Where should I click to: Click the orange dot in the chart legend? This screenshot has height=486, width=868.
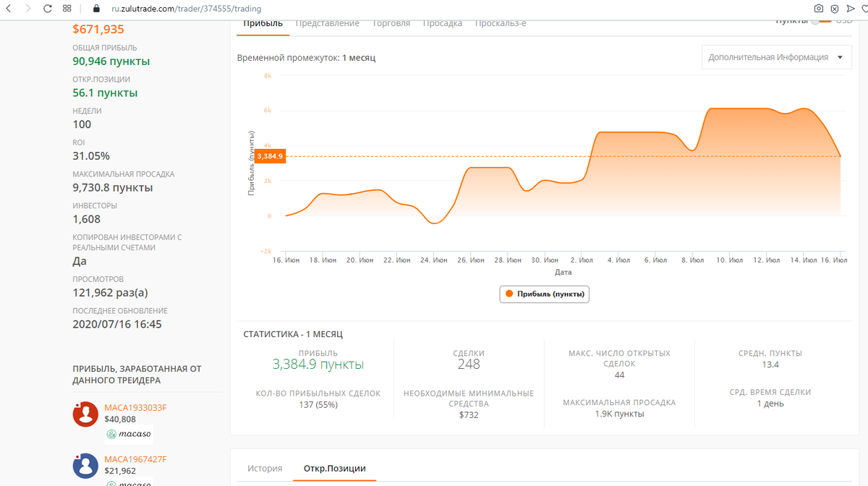click(509, 294)
